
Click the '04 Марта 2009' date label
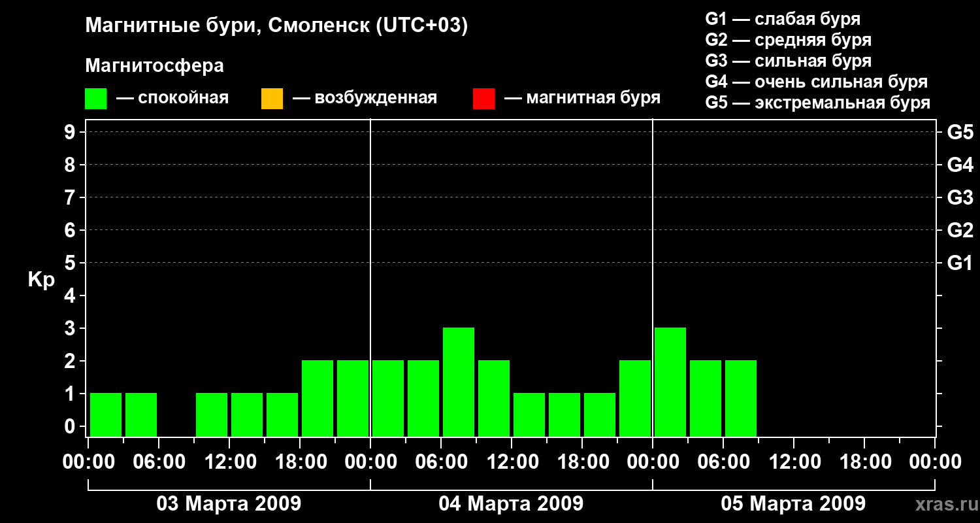pyautogui.click(x=511, y=503)
